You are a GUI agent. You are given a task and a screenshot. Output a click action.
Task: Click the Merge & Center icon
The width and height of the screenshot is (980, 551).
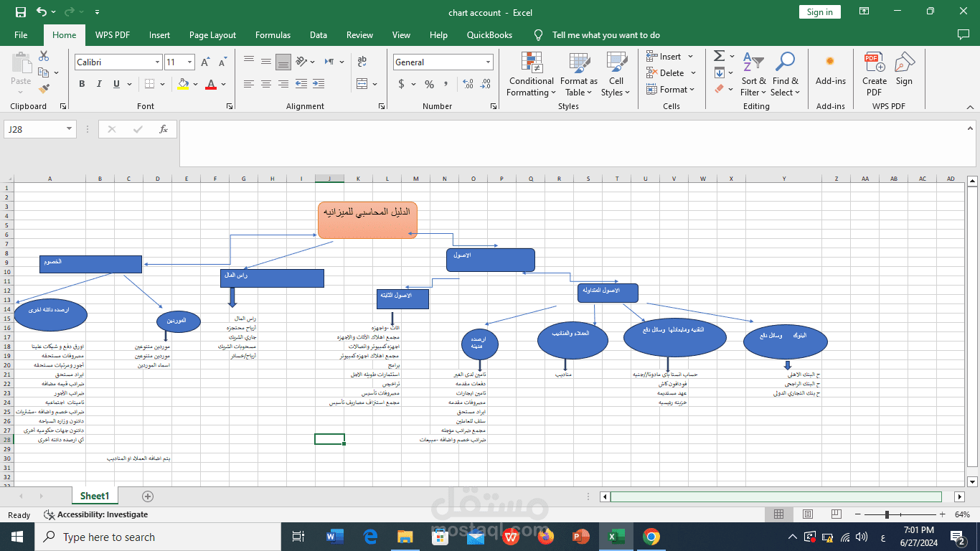(362, 84)
